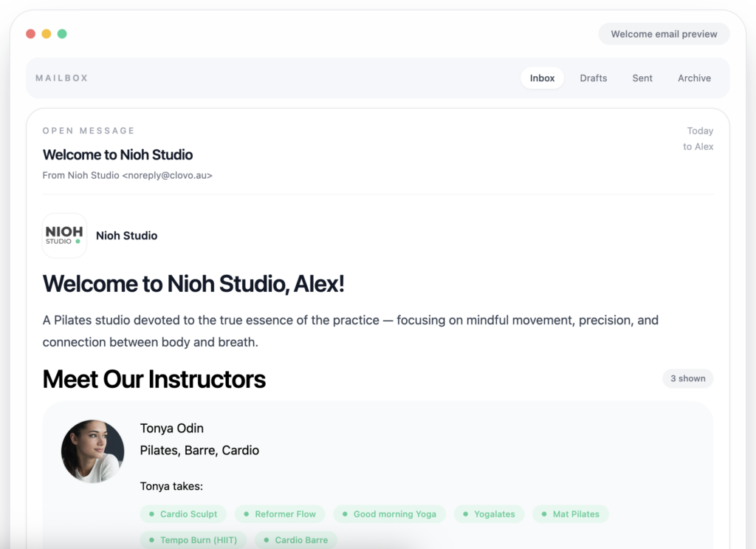Viewport: 756px width, 549px height.
Task: Click the yellow minimize window dot
Action: point(47,34)
